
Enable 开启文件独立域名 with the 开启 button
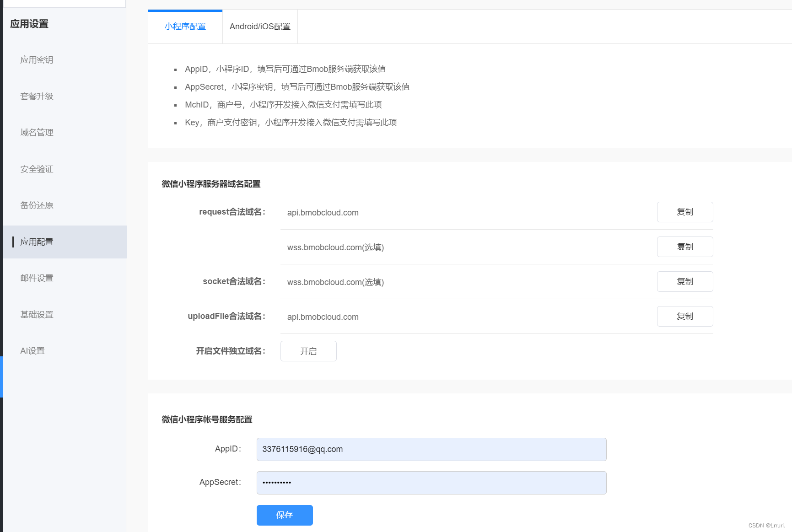click(x=308, y=351)
